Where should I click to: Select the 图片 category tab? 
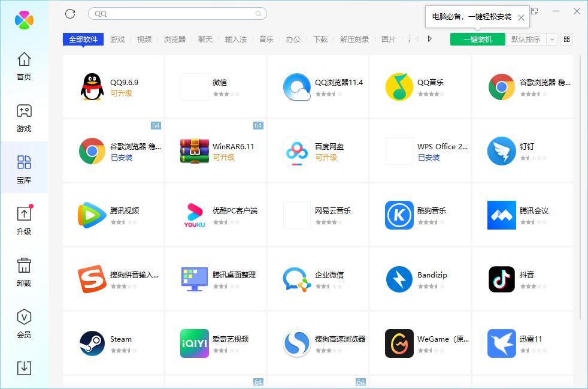(389, 39)
